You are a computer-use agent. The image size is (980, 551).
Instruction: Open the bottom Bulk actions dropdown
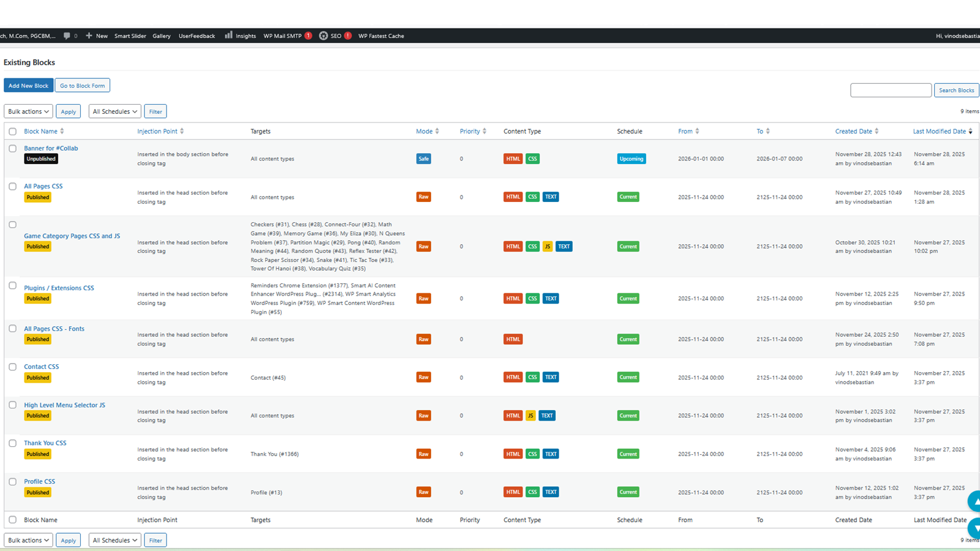tap(28, 541)
